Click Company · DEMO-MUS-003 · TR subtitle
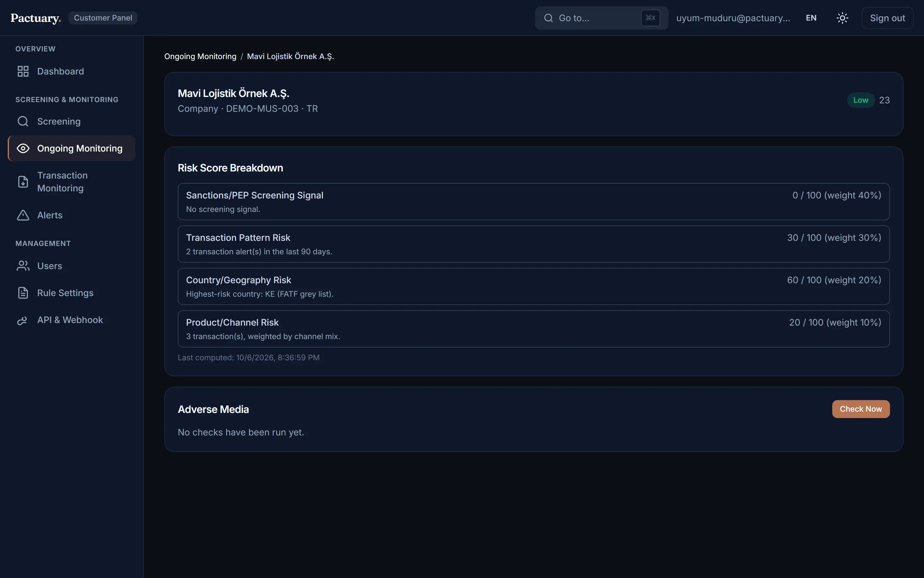The height and width of the screenshot is (578, 924). [x=248, y=109]
